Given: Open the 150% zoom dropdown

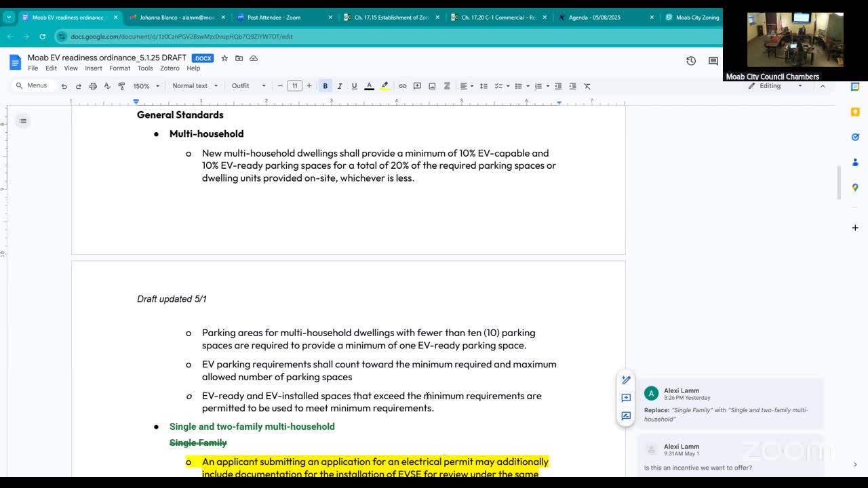Looking at the screenshot, I should pyautogui.click(x=146, y=86).
